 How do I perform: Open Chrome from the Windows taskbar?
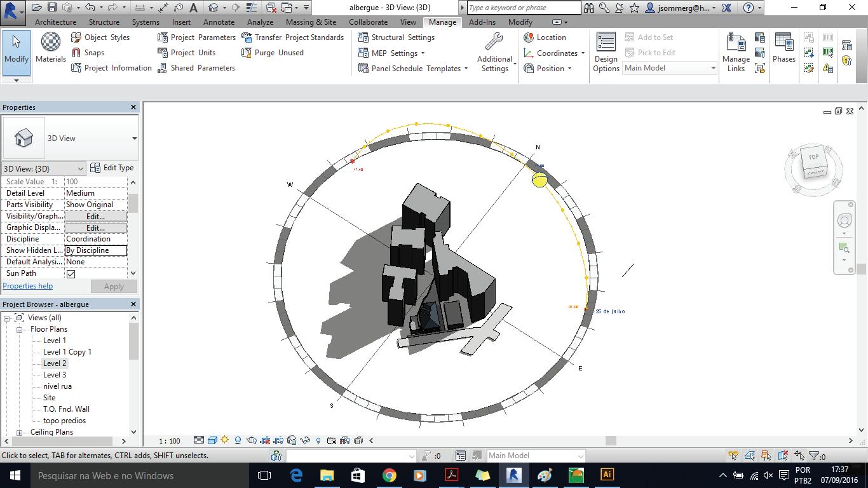point(389,475)
